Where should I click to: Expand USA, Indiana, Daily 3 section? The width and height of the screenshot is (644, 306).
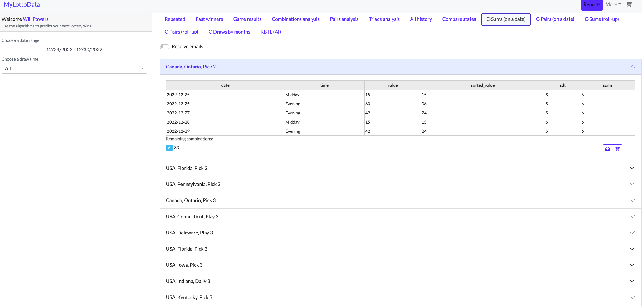pyautogui.click(x=400, y=281)
